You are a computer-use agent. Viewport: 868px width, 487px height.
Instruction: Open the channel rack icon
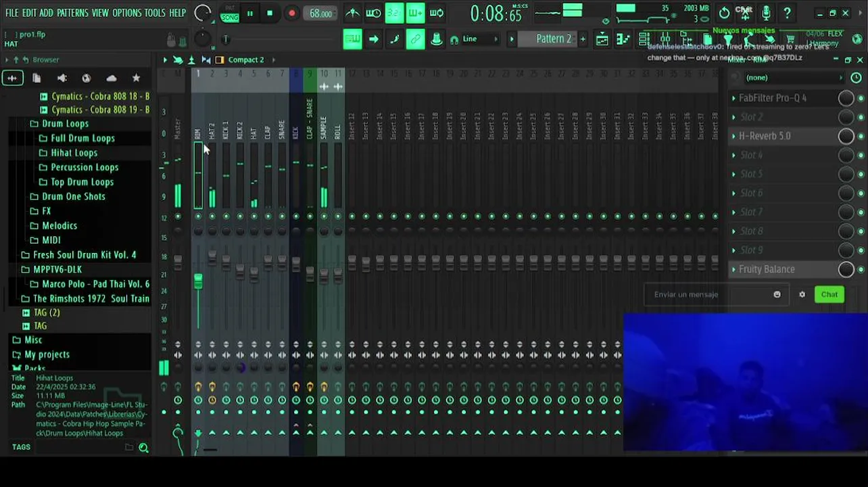(644, 39)
